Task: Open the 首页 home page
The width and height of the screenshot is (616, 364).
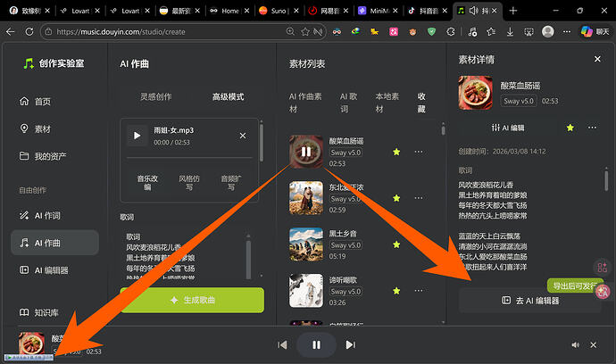Action: coord(36,102)
